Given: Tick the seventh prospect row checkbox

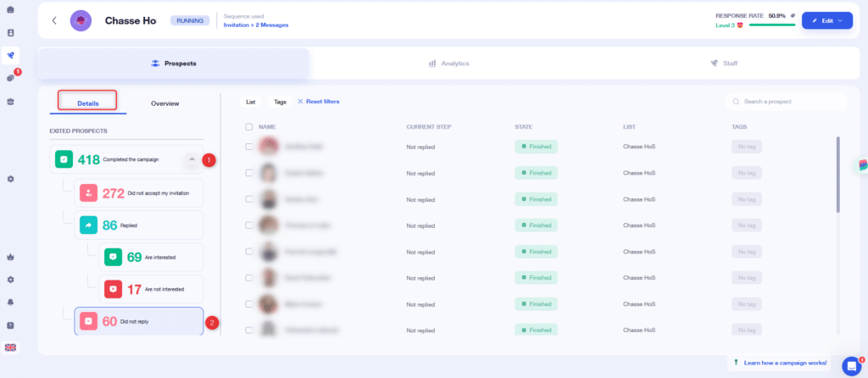Looking at the screenshot, I should [248, 303].
